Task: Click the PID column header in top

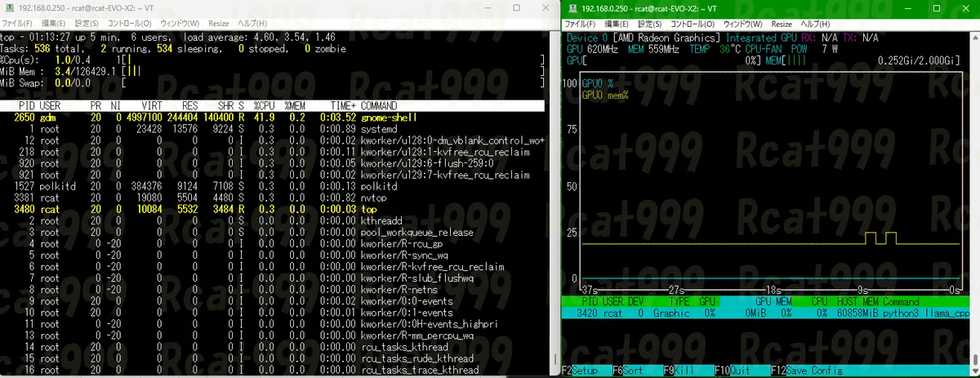Action: (27, 106)
